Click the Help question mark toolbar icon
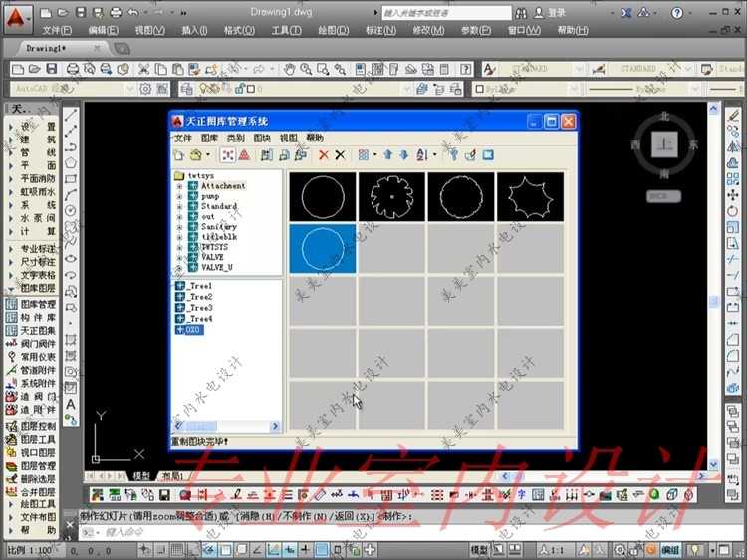This screenshot has width=747, height=560. point(465,69)
